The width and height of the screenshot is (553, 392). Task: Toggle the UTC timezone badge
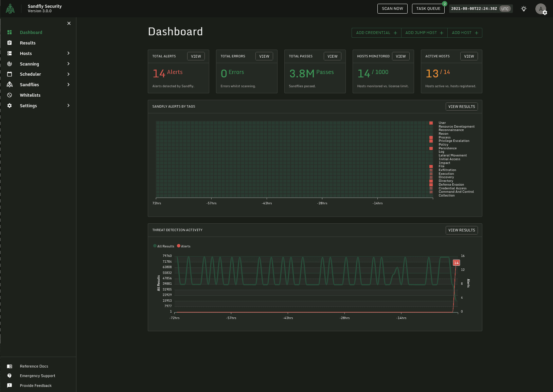coord(505,9)
